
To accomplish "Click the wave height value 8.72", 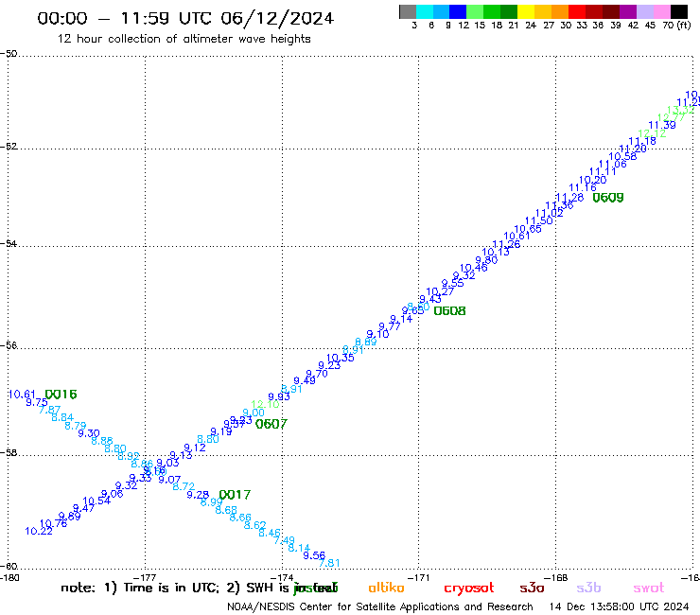I will click(x=184, y=486).
